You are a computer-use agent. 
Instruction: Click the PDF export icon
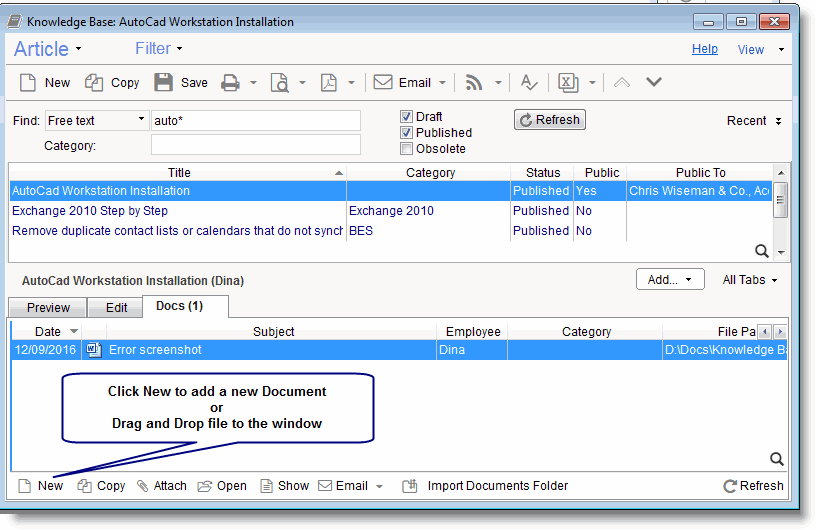329,83
